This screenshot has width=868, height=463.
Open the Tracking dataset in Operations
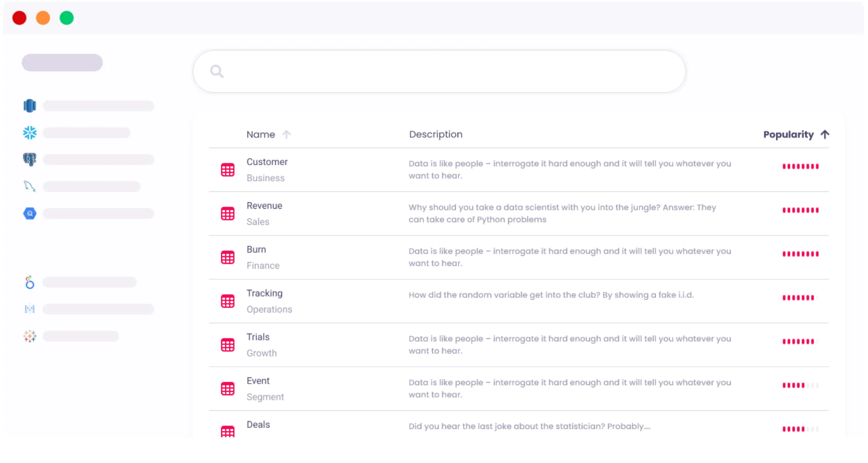[x=265, y=293]
